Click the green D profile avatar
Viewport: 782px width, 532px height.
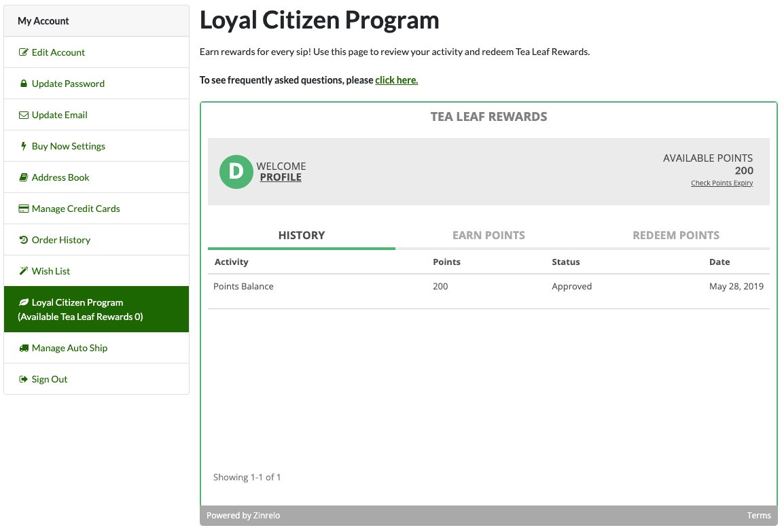click(236, 172)
